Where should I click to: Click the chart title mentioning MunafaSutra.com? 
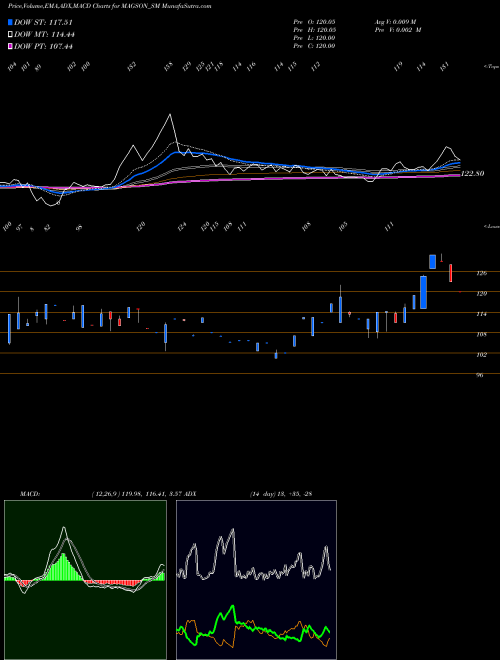[x=109, y=6]
